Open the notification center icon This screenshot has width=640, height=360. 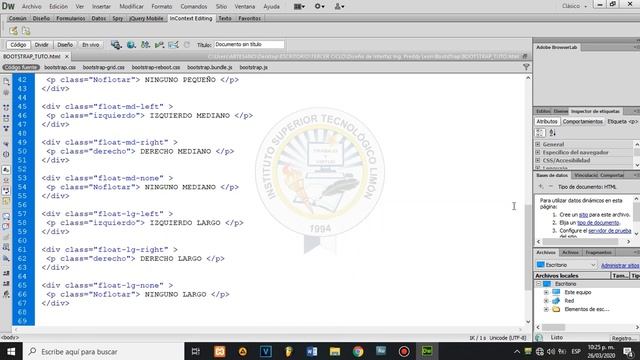pos(628,351)
